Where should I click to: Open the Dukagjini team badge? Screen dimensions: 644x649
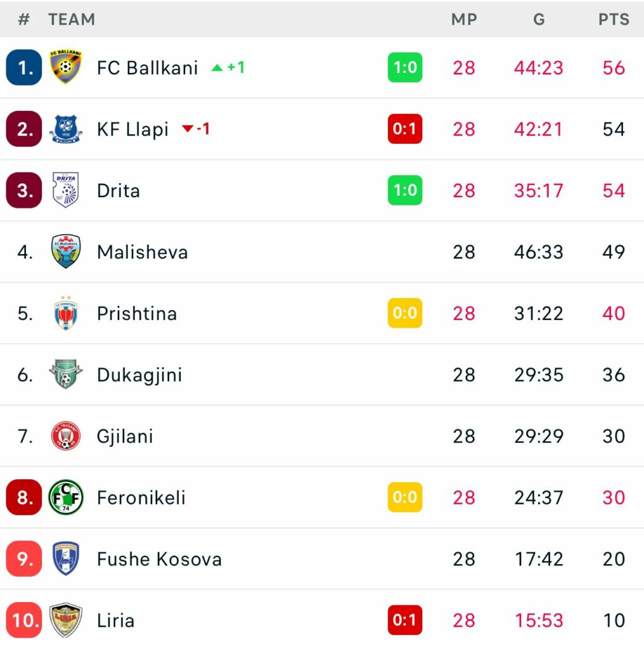[x=66, y=375]
